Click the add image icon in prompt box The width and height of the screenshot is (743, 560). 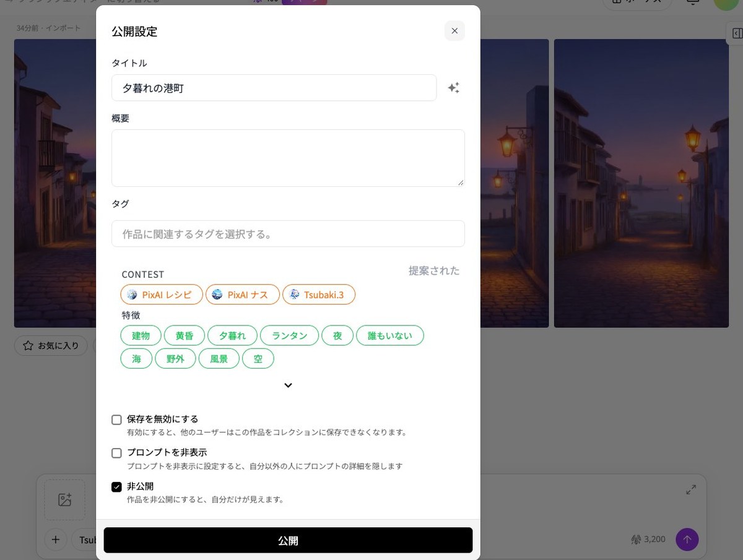[x=64, y=500]
